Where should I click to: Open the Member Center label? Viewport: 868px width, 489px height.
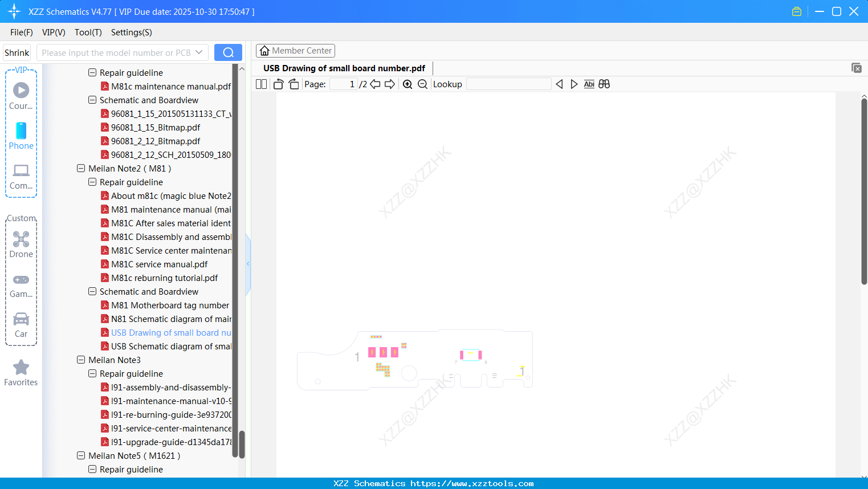pos(302,51)
